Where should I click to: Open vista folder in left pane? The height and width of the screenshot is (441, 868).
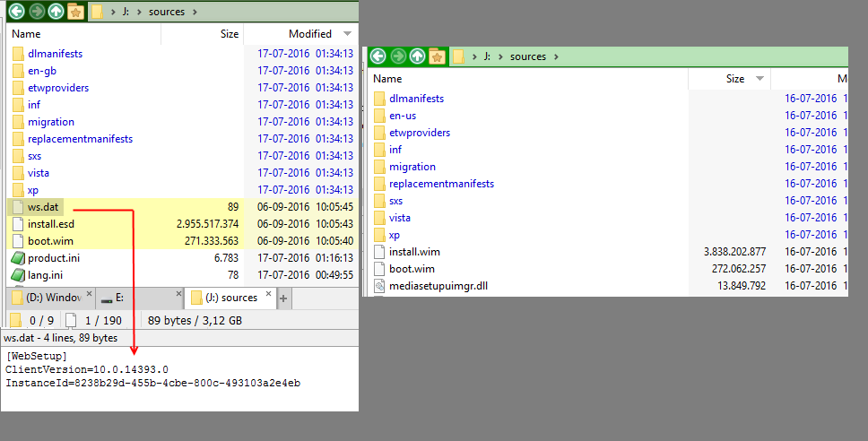[39, 173]
